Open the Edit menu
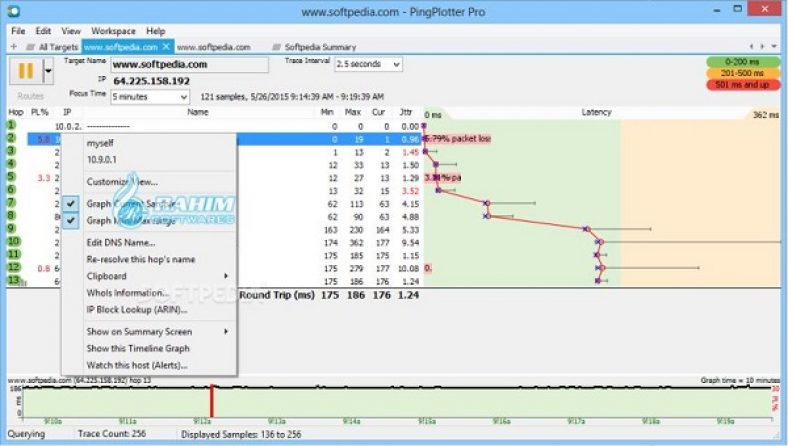Screen dimensions: 788x446 [x=43, y=31]
